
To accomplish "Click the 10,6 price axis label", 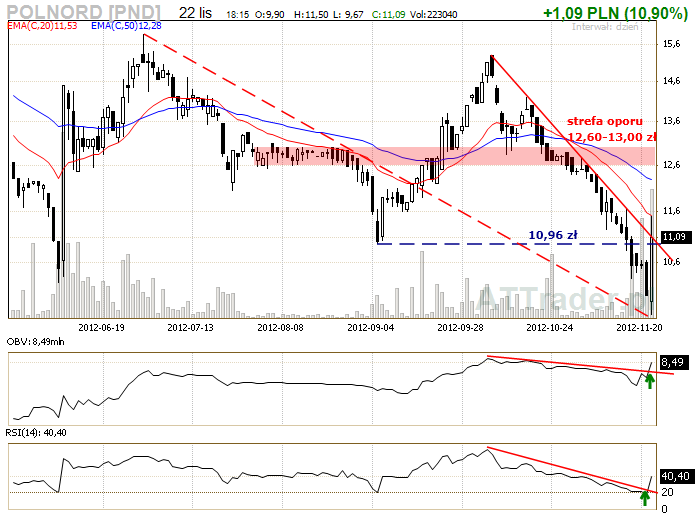I will point(672,262).
